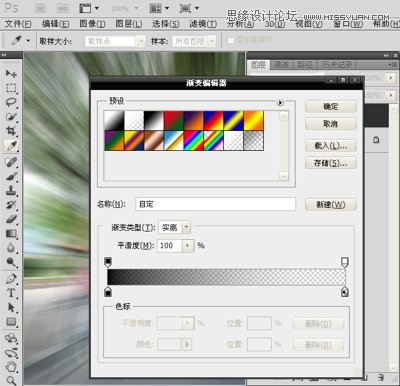Viewport: 400px width, 386px height.
Task: Select the History Brush tool
Action: (x=11, y=205)
